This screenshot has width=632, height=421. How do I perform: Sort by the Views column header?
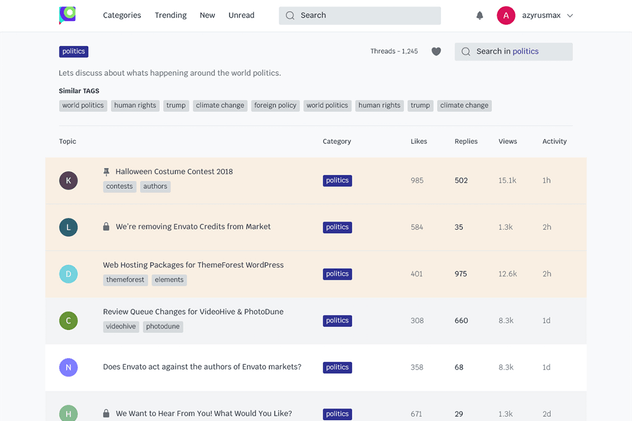coord(507,141)
